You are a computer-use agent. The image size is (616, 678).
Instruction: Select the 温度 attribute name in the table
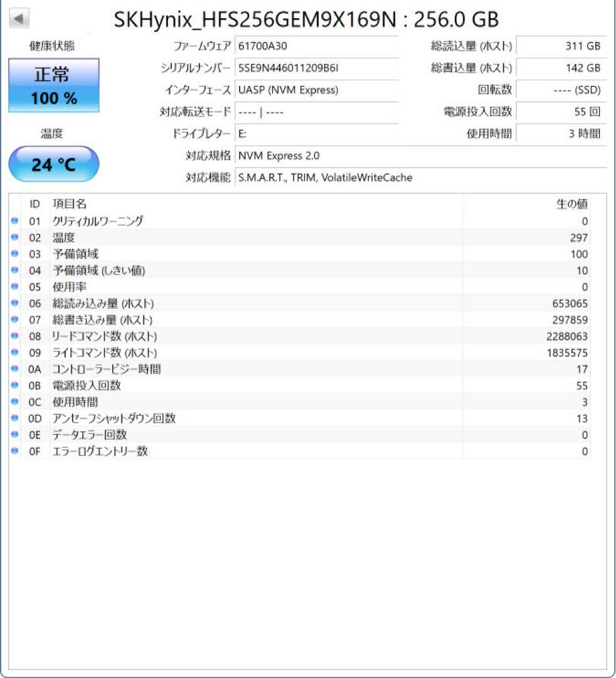[x=63, y=237]
